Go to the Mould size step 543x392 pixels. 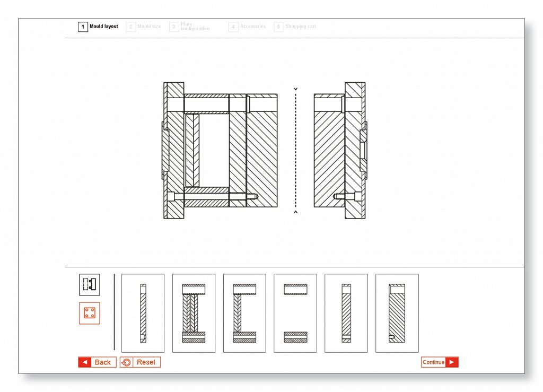pos(144,27)
